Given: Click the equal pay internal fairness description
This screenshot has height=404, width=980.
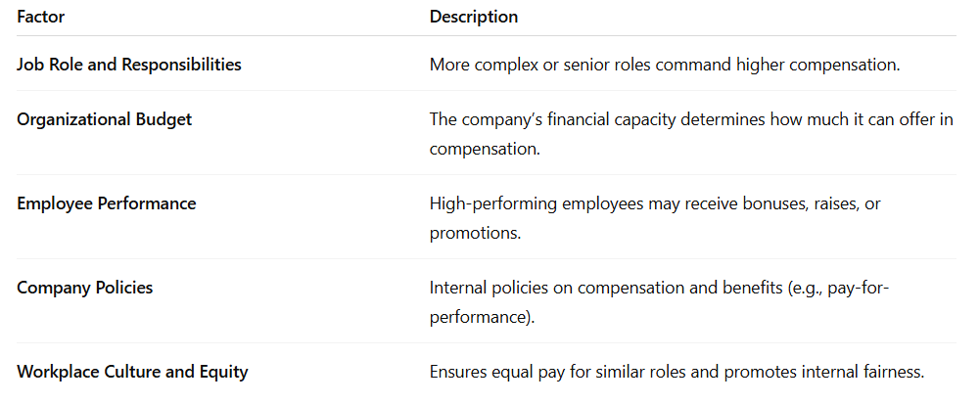Looking at the screenshot, I should [677, 373].
